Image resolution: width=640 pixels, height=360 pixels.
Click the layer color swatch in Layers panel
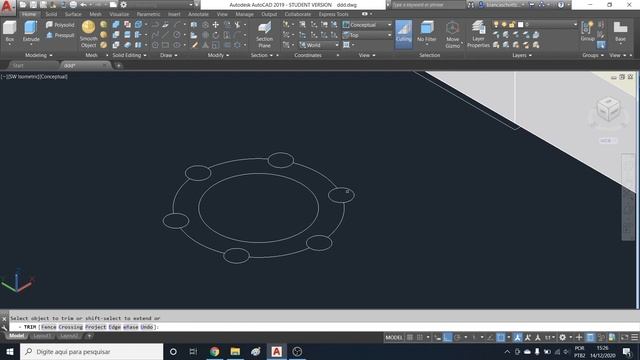coord(520,25)
